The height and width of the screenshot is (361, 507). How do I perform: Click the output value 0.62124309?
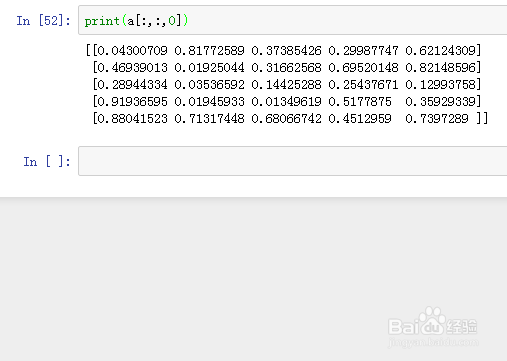[440, 51]
